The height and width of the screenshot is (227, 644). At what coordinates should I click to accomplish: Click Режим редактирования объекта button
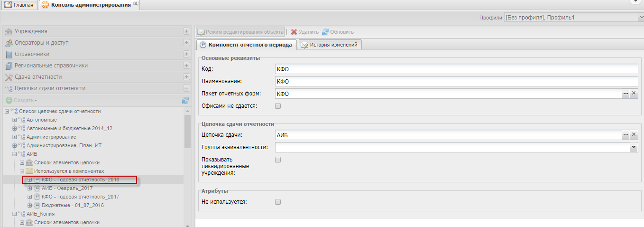click(x=240, y=32)
